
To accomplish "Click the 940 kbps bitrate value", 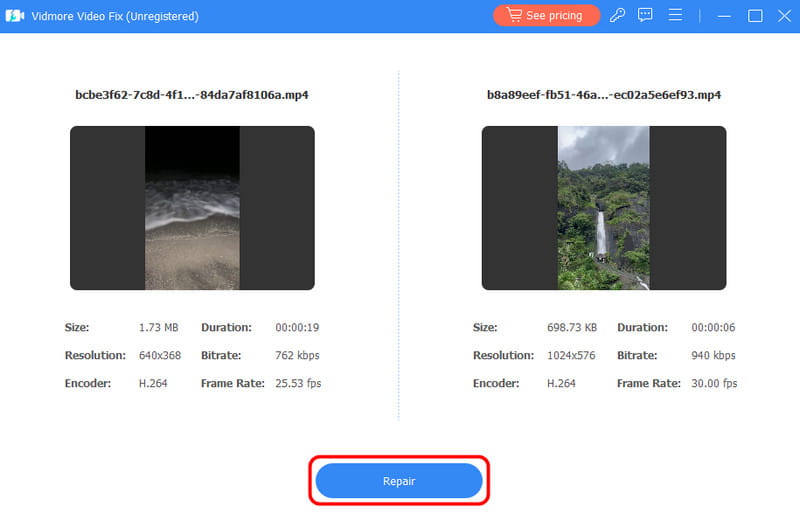I will (713, 355).
